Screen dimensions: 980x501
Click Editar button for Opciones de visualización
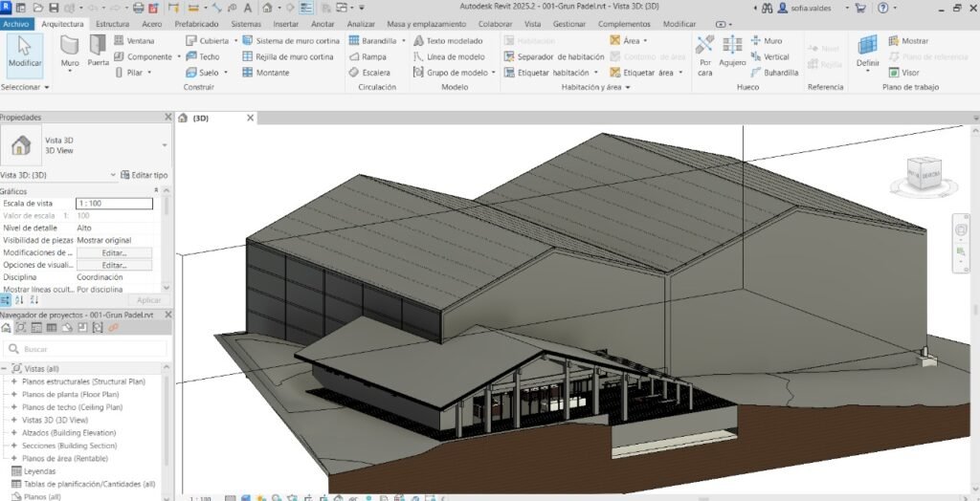coord(114,265)
